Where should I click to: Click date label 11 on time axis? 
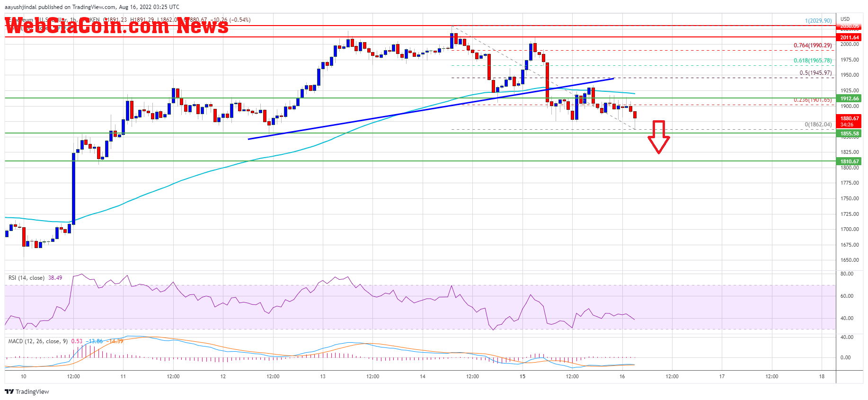tap(123, 376)
